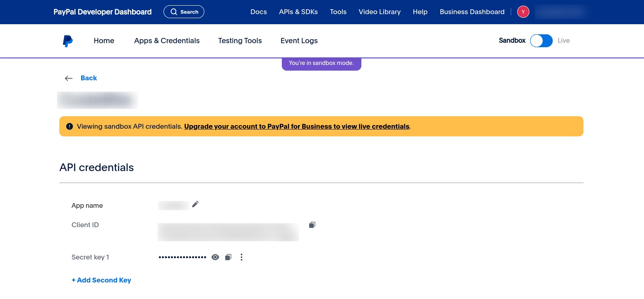Open the Tools menu in header
The width and height of the screenshot is (644, 299).
pyautogui.click(x=338, y=12)
